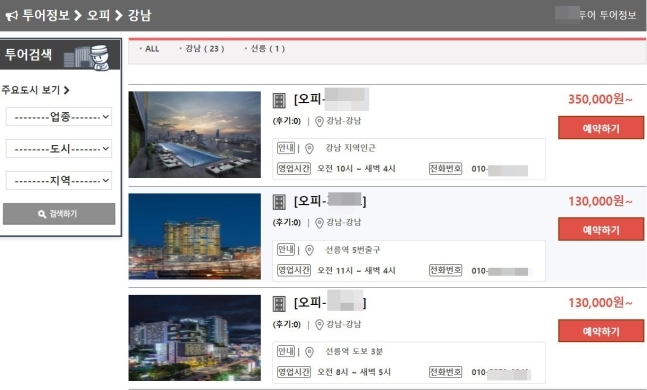Click the first listing title starting with [오피-
The image size is (647, 390).
(331, 99)
